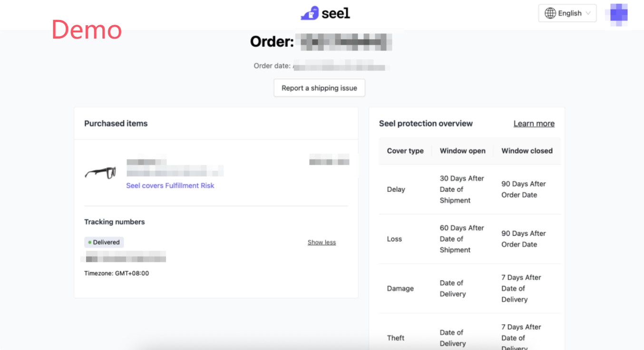This screenshot has height=350, width=644.
Task: Open the user avatar in top-right corner
Action: point(619,14)
